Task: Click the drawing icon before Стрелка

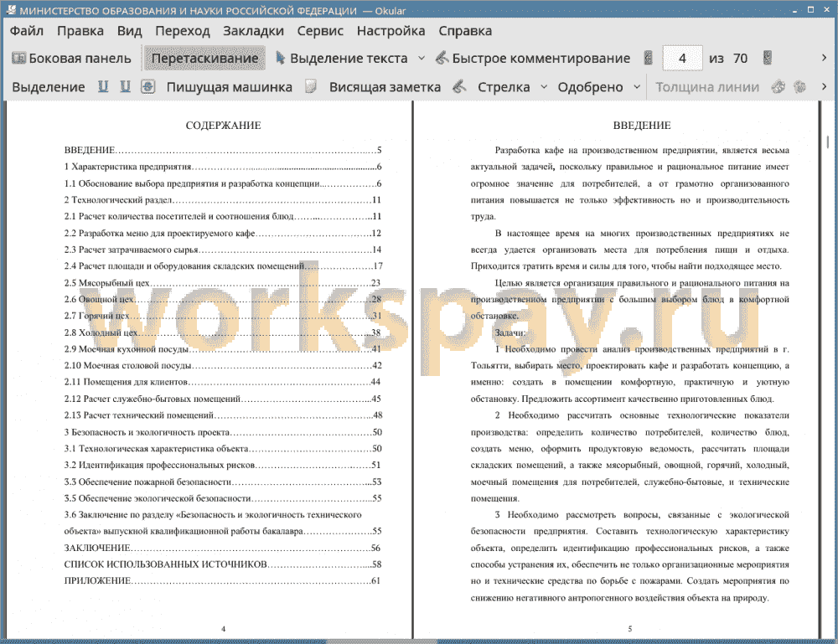Action: click(x=459, y=86)
